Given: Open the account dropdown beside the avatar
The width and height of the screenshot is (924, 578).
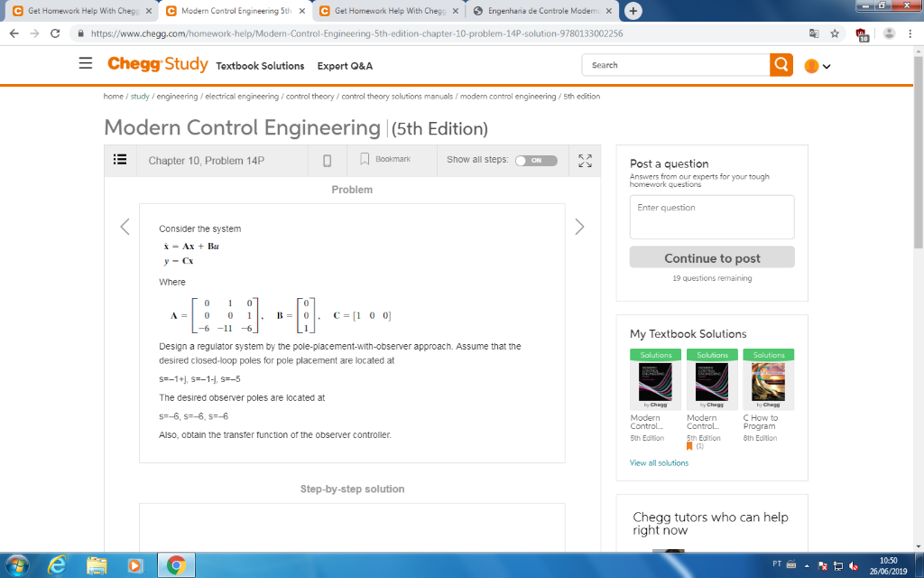Looking at the screenshot, I should point(827,65).
